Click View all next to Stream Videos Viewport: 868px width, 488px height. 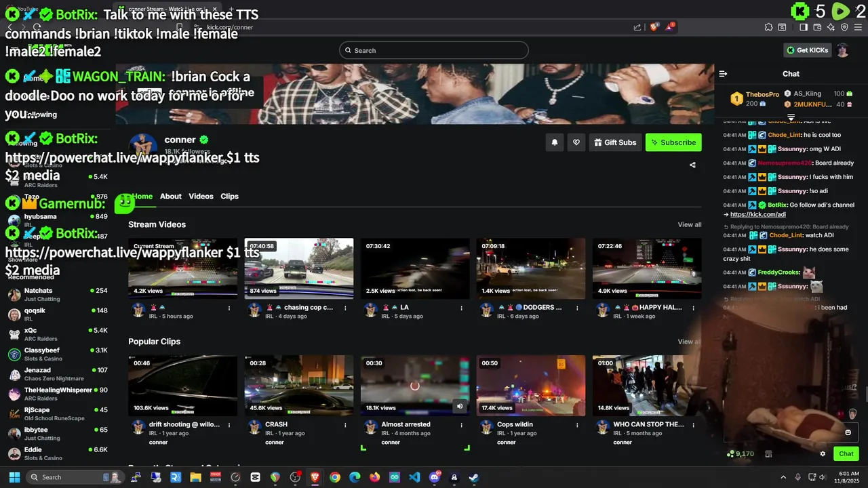(x=689, y=225)
